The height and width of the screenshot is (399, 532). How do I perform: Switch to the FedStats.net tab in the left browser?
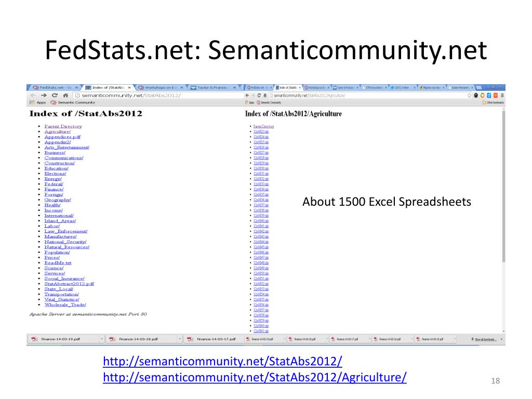(55, 87)
